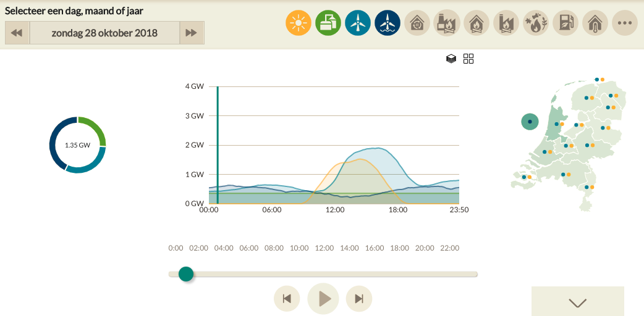Select the house with recycling icon
The width and height of the screenshot is (644, 316).
417,23
